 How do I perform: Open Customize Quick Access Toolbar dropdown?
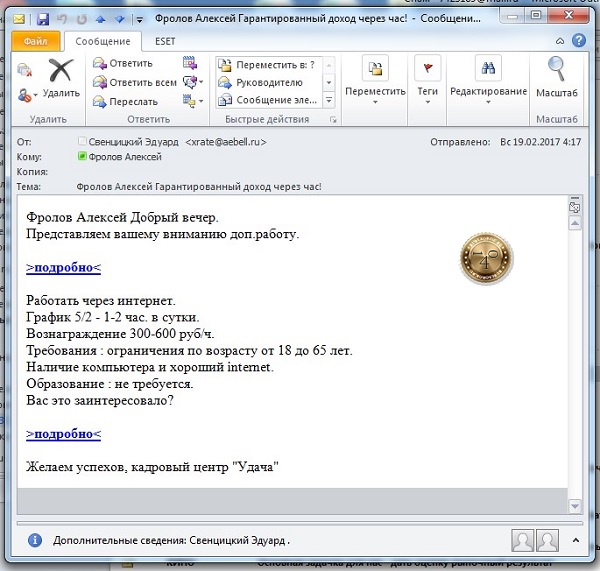(139, 20)
